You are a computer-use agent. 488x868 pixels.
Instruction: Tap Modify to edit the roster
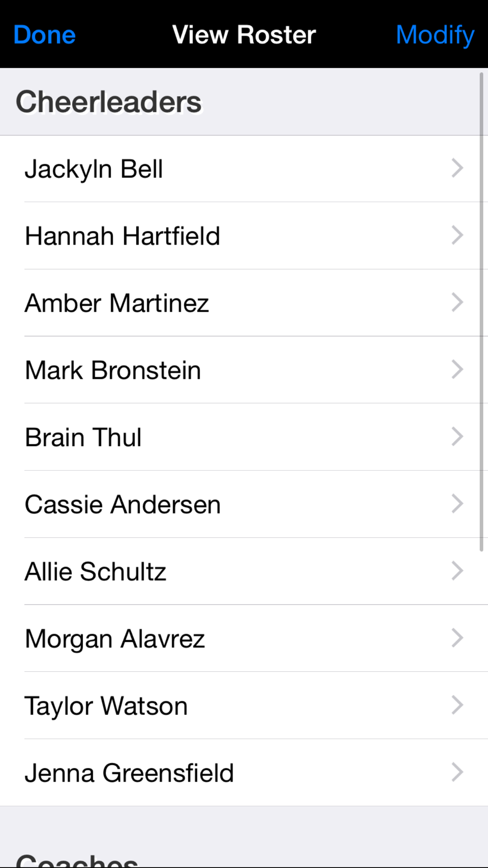point(435,35)
